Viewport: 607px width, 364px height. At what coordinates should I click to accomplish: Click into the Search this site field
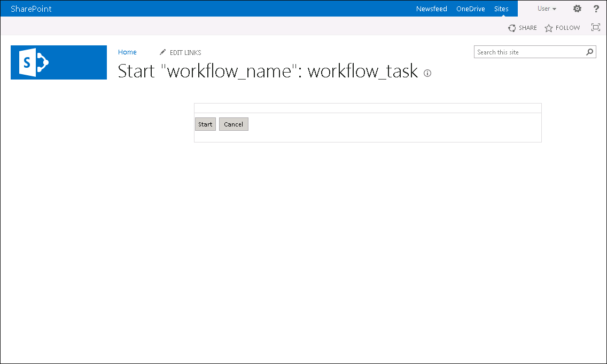tap(529, 52)
